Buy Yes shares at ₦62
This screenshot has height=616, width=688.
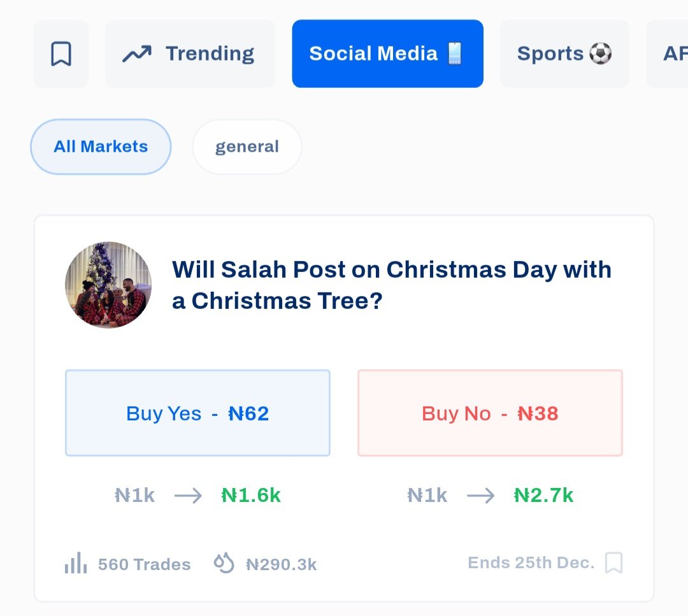click(x=197, y=413)
